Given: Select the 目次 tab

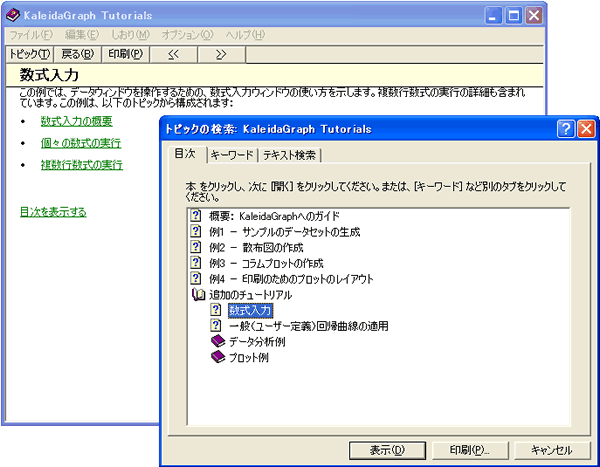Looking at the screenshot, I should click(x=185, y=154).
